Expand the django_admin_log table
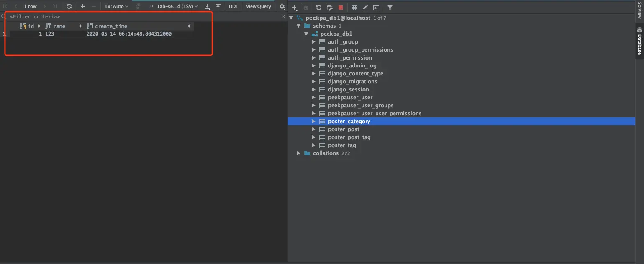This screenshot has width=644, height=264. [314, 66]
